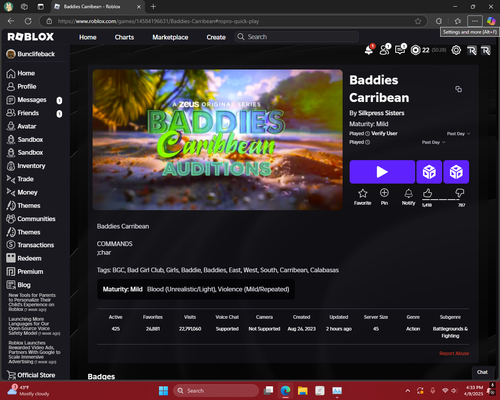This screenshot has width=500, height=400.
Task: Open the Redeem page in sidebar
Action: tap(24, 258)
